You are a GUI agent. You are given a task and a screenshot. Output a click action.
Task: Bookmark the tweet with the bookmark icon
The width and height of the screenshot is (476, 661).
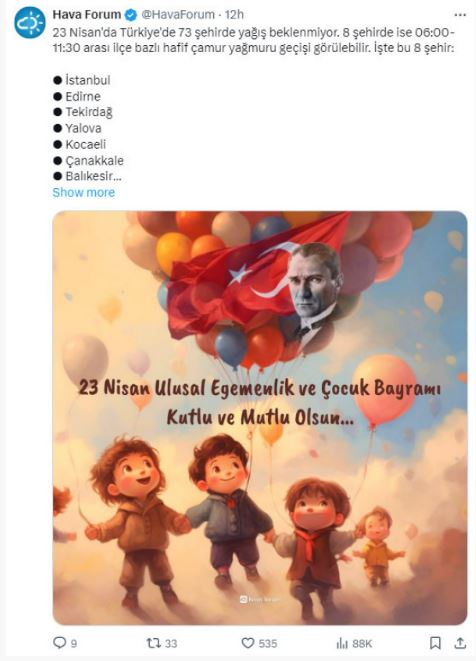[x=435, y=643]
